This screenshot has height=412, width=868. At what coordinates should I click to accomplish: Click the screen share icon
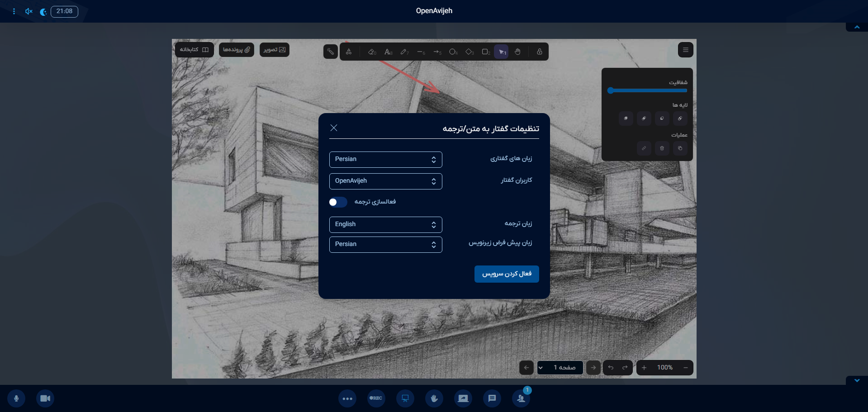point(463,398)
